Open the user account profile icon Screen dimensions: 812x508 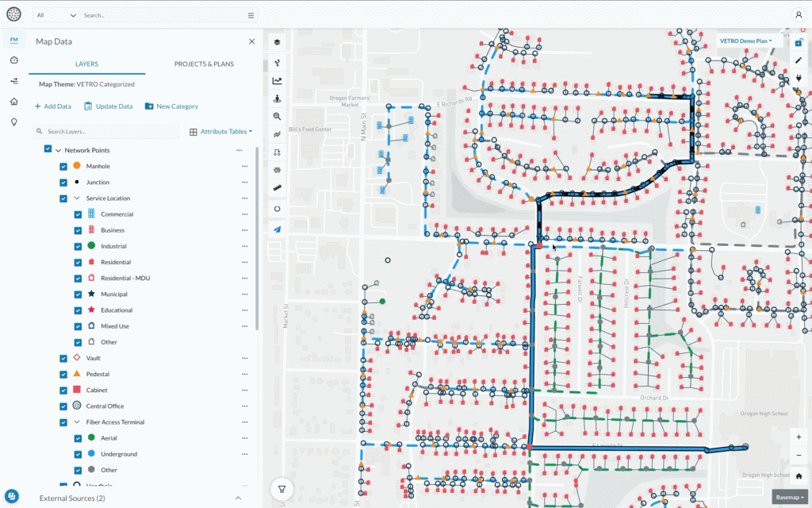point(799,15)
